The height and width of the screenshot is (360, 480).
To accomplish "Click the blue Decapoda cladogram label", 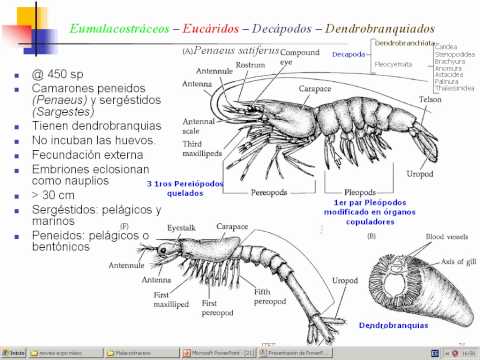I will click(349, 54).
